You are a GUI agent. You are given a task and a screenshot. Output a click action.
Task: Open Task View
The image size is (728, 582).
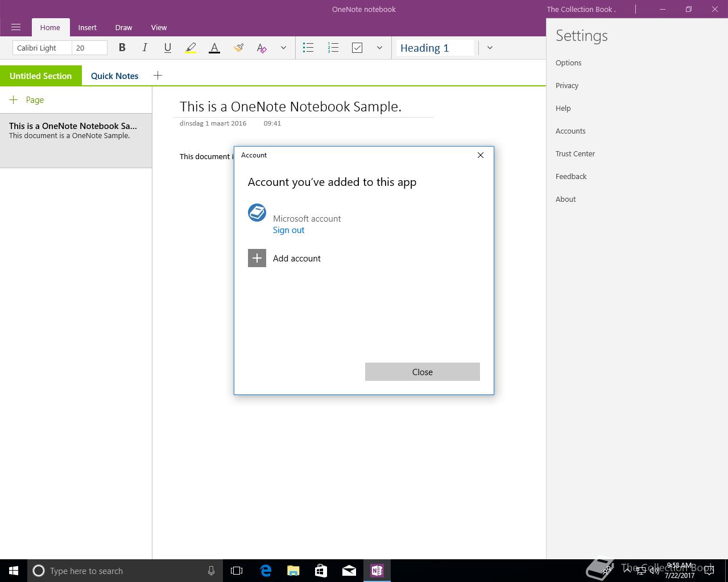pos(237,571)
